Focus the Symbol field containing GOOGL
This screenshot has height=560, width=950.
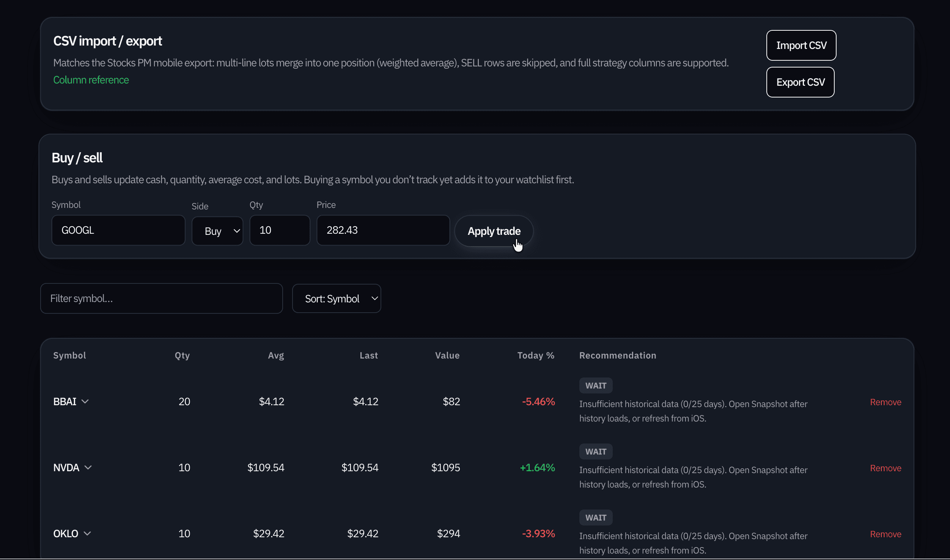[118, 230]
